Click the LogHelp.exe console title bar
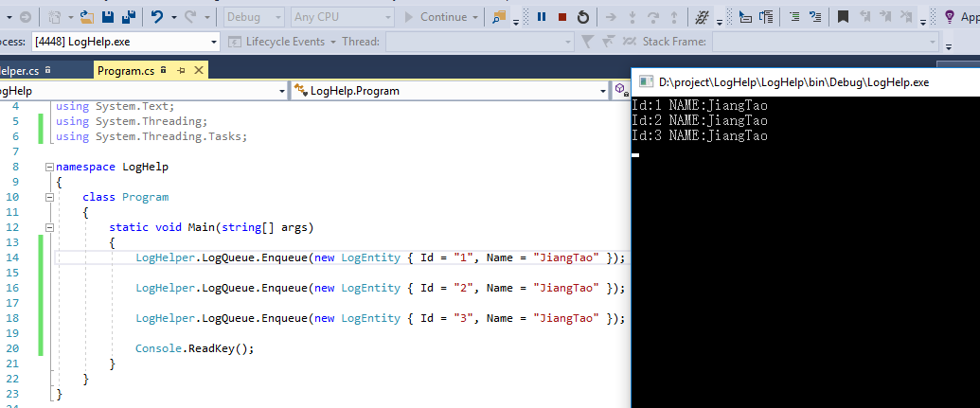Screen dimensions: 980x408 tap(806, 81)
